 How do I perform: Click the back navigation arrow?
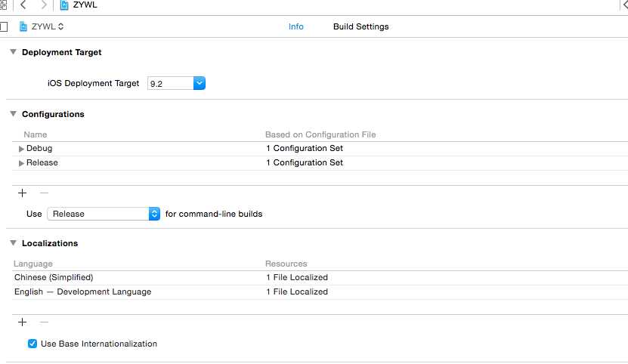coord(23,5)
